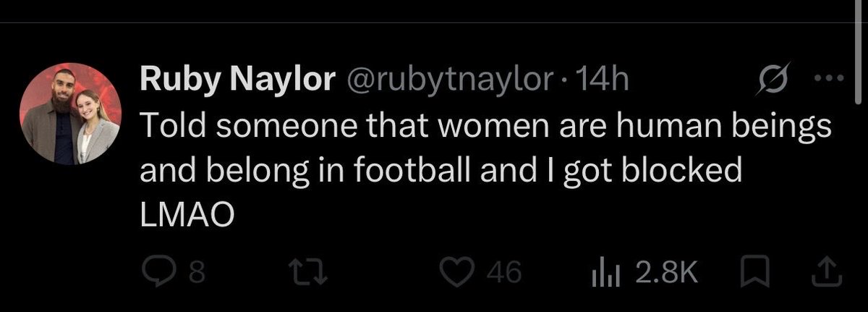The height and width of the screenshot is (312, 868).
Task: Click the reply count 8
Action: point(196,274)
